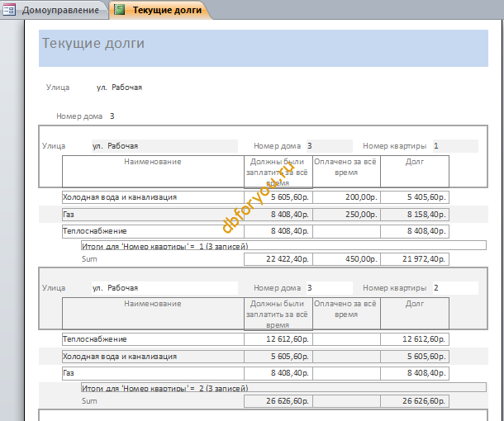Click Наименование column header in apartment 1
This screenshot has width=504, height=421.
(153, 172)
